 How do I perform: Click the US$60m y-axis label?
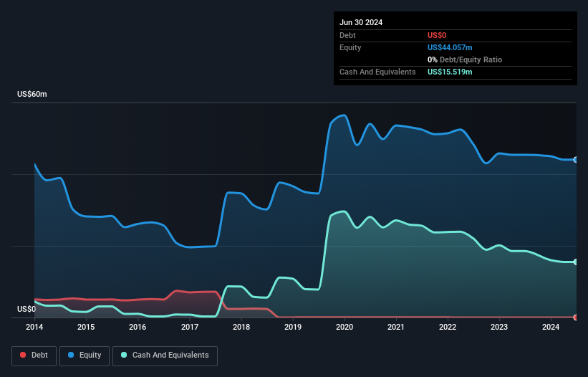pyautogui.click(x=32, y=94)
